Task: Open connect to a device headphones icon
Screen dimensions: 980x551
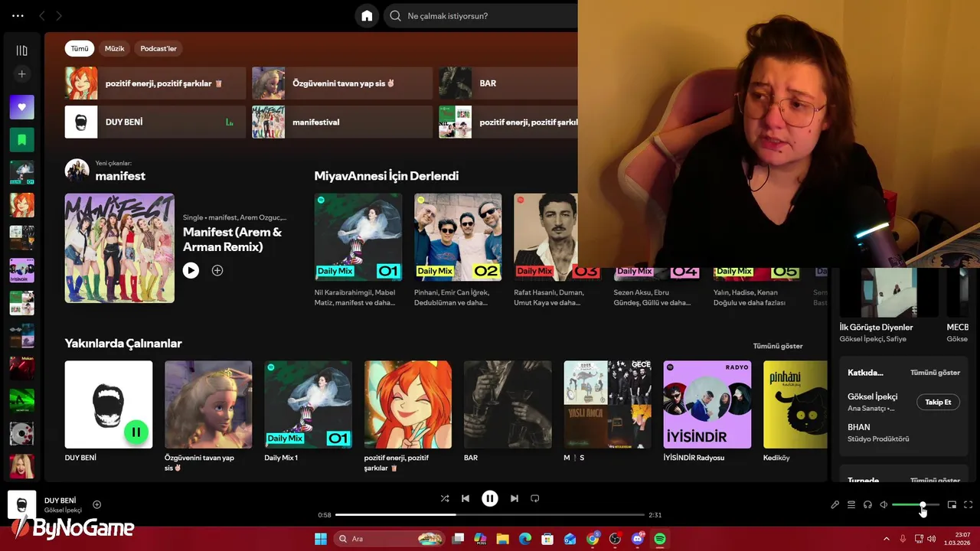Action: point(867,505)
